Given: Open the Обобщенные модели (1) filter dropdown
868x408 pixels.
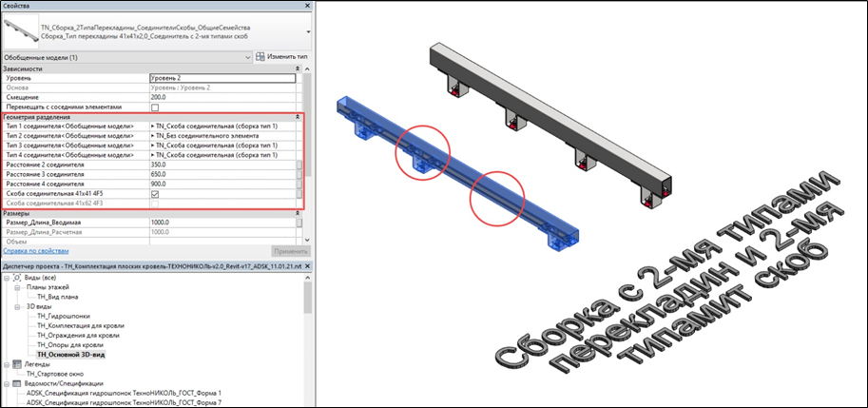Looking at the screenshot, I should coord(248,58).
